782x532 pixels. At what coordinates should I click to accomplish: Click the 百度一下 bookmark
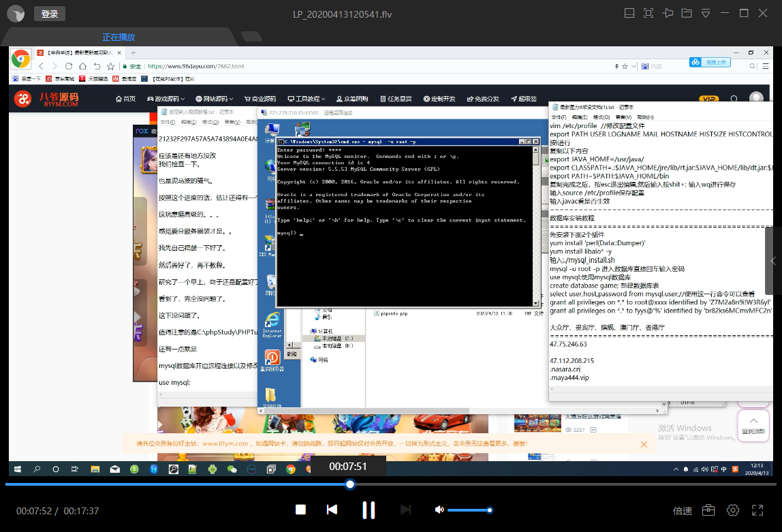pyautogui.click(x=27, y=79)
